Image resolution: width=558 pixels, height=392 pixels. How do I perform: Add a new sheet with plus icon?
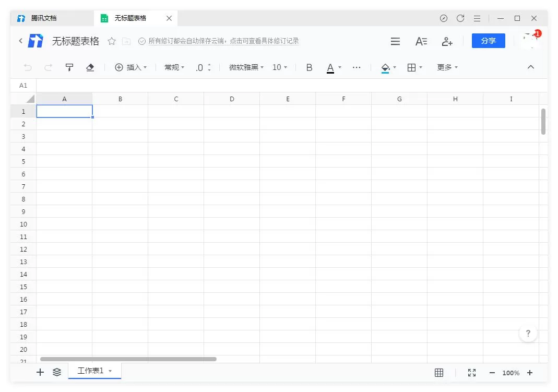click(40, 373)
